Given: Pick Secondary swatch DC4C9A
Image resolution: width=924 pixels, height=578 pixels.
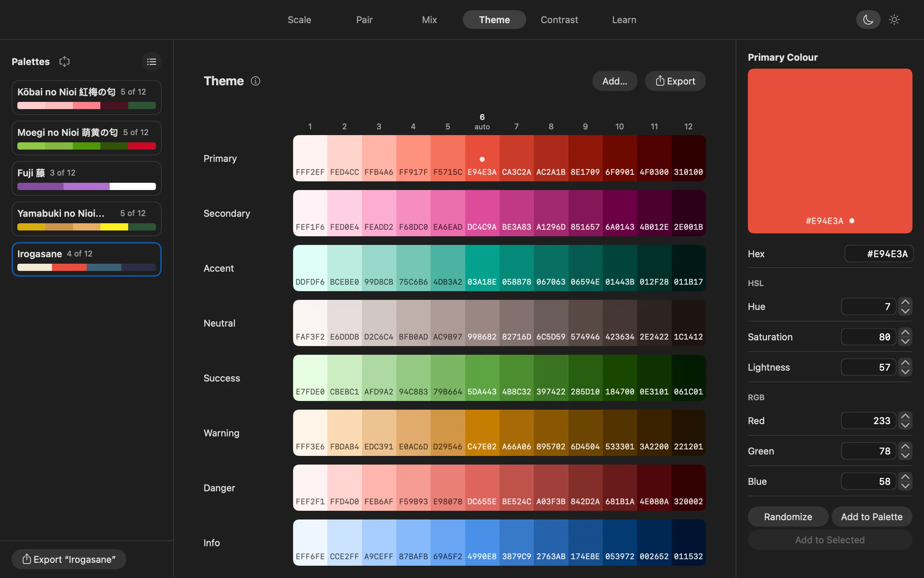Looking at the screenshot, I should pos(482,213).
